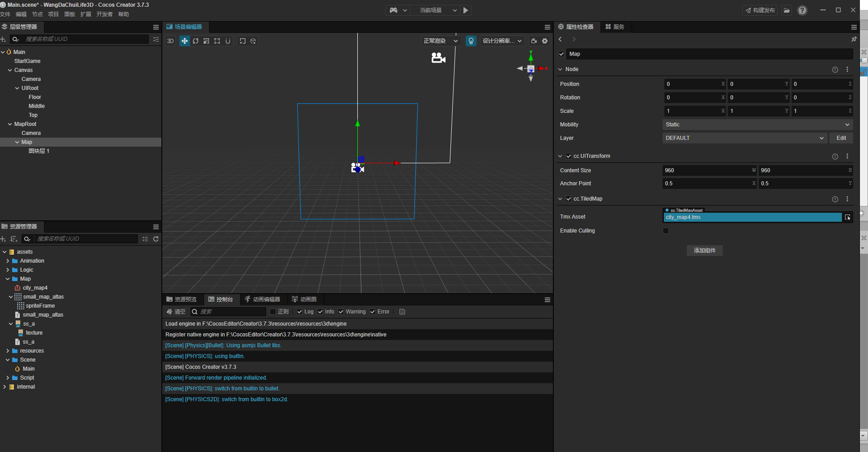Toggle the Map node active checkbox
The width and height of the screenshot is (868, 452).
tap(561, 54)
